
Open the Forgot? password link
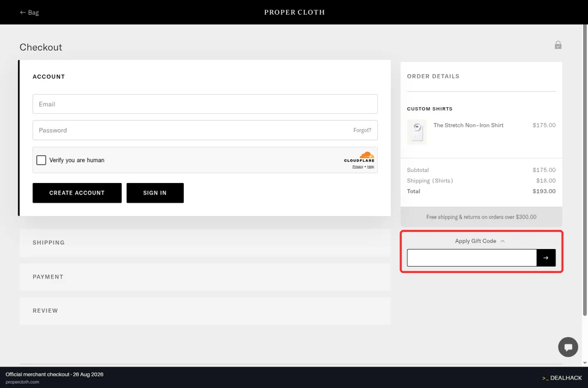tap(362, 130)
